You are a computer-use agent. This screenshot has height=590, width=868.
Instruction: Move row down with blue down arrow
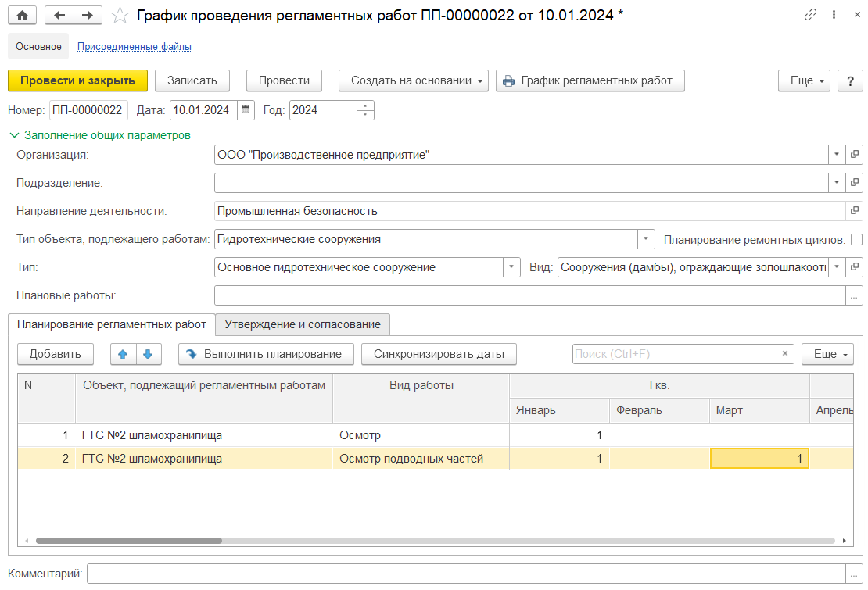pos(147,354)
